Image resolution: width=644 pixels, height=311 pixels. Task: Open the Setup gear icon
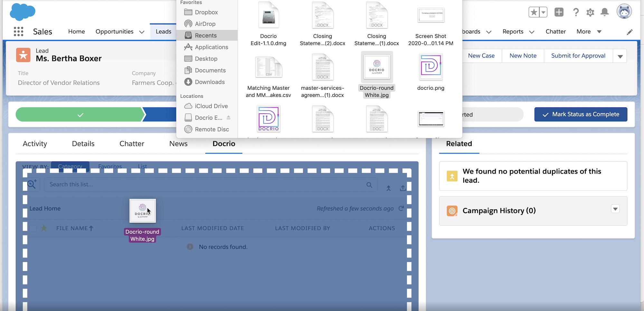tap(590, 12)
